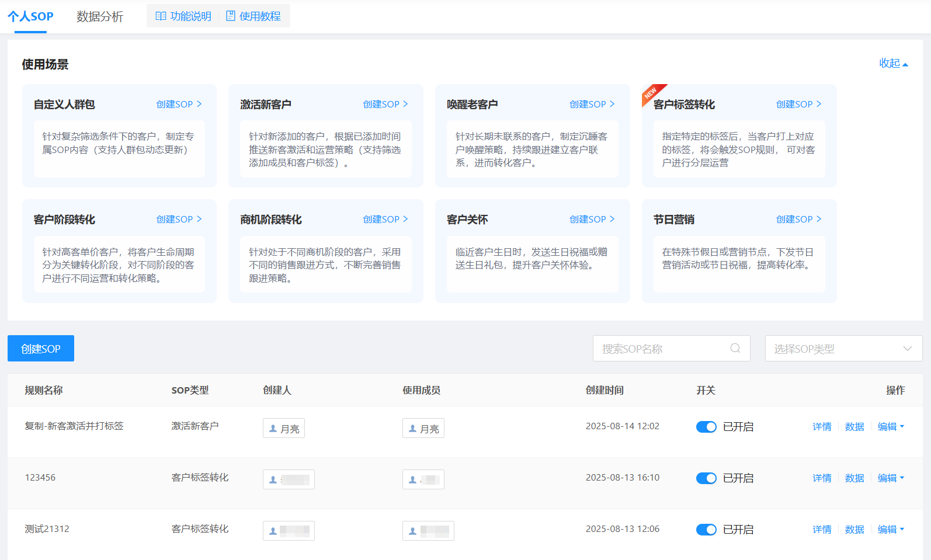Turn off switch for 复制-新客激活并打标签
The width and height of the screenshot is (931, 560).
tap(706, 427)
